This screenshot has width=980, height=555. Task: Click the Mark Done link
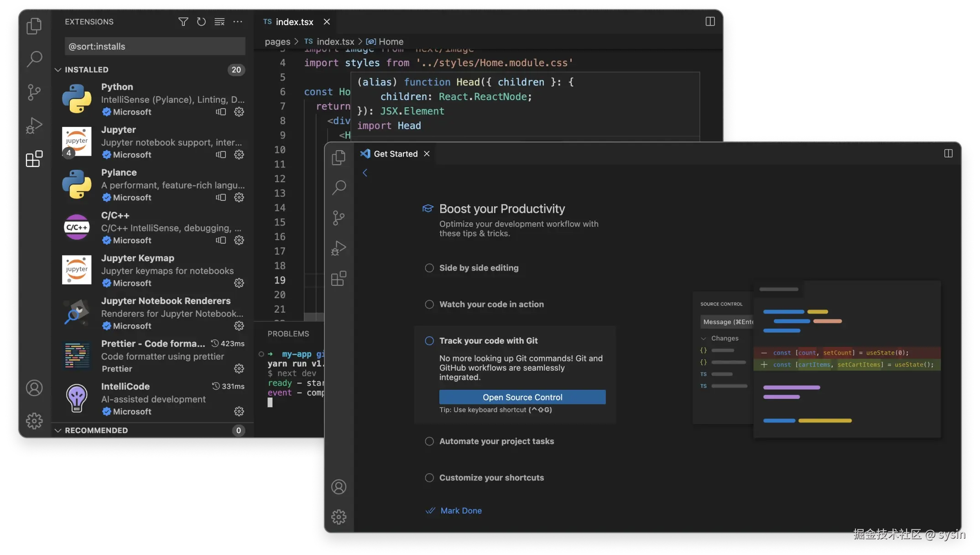coord(460,510)
